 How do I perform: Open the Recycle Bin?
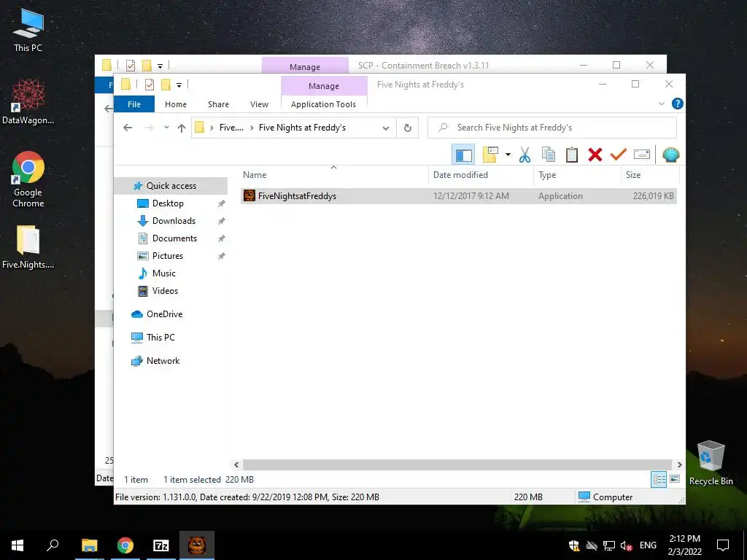[x=711, y=463]
